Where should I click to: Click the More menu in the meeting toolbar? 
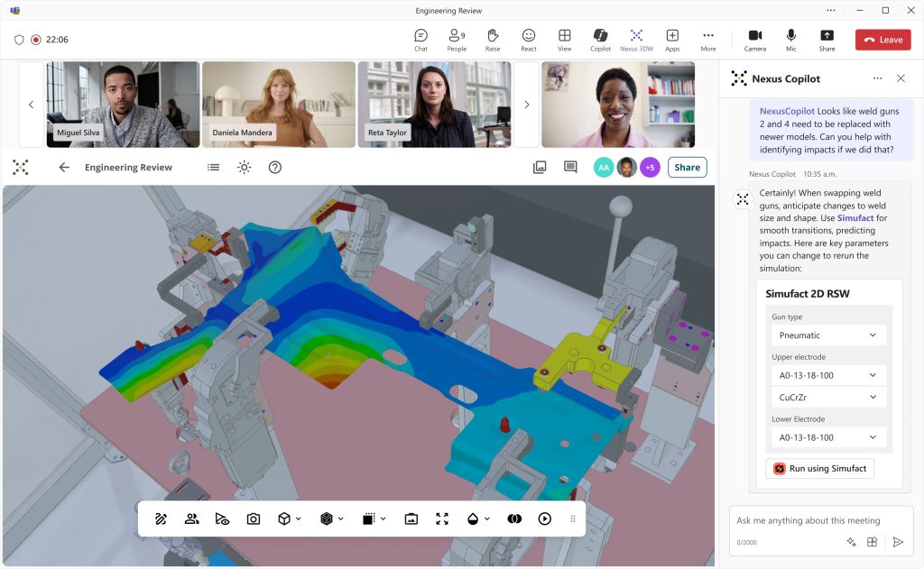tap(707, 39)
